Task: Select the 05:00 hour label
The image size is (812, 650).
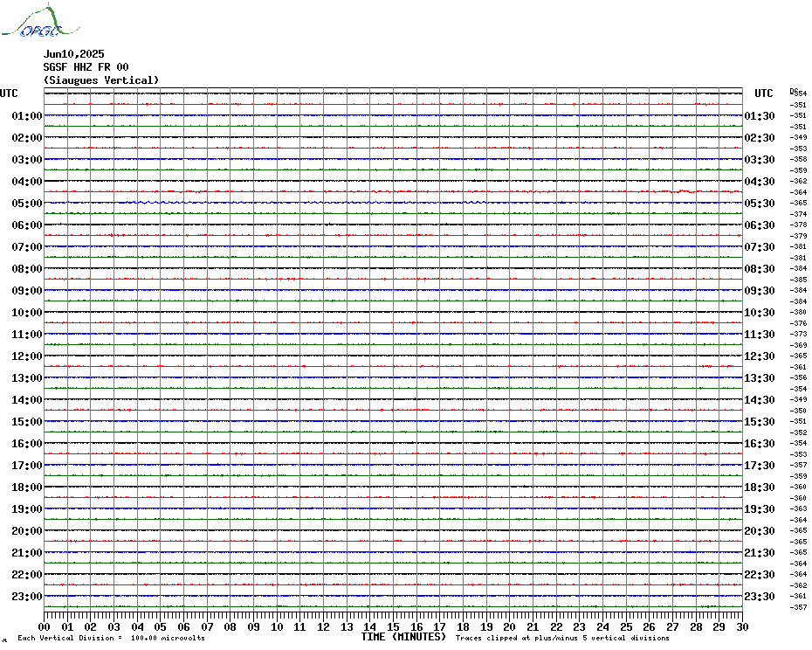Action: coord(27,204)
